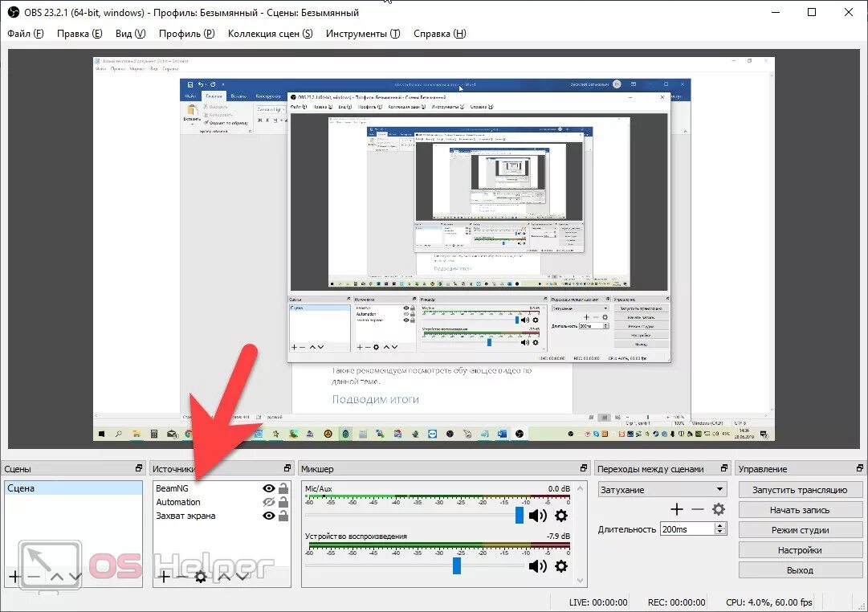Open the Затухание transition dropdown

point(662,490)
